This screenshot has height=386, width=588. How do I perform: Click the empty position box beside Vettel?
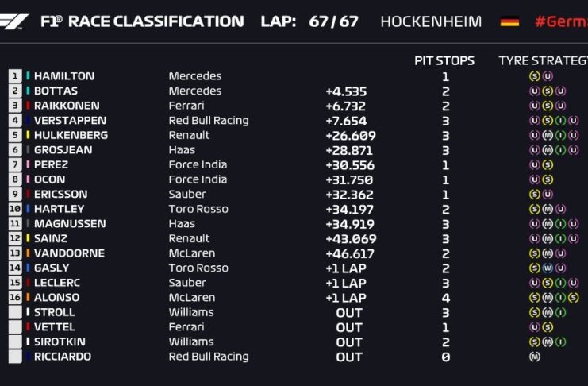click(15, 327)
